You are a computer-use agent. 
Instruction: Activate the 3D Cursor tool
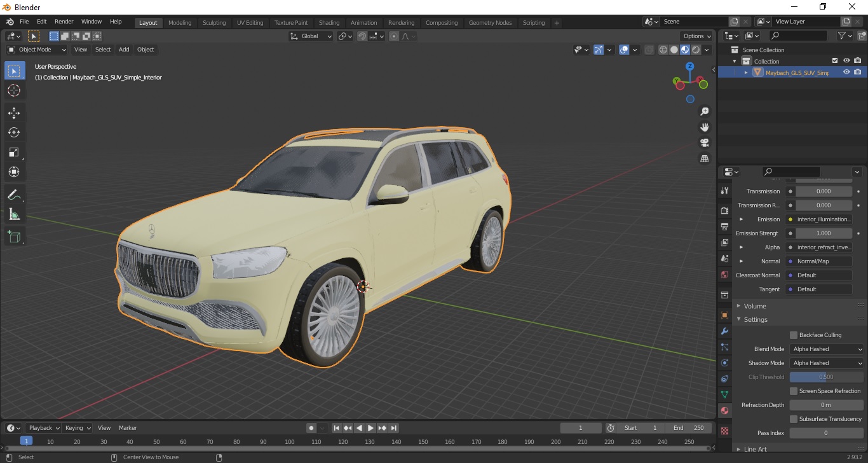click(15, 90)
